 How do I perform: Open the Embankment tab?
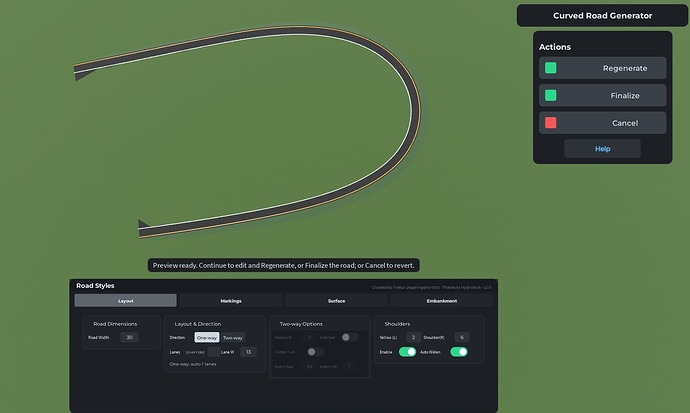(x=441, y=301)
